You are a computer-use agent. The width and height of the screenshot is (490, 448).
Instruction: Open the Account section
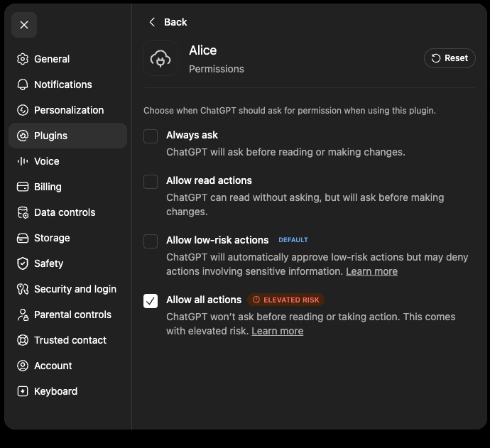click(67, 366)
